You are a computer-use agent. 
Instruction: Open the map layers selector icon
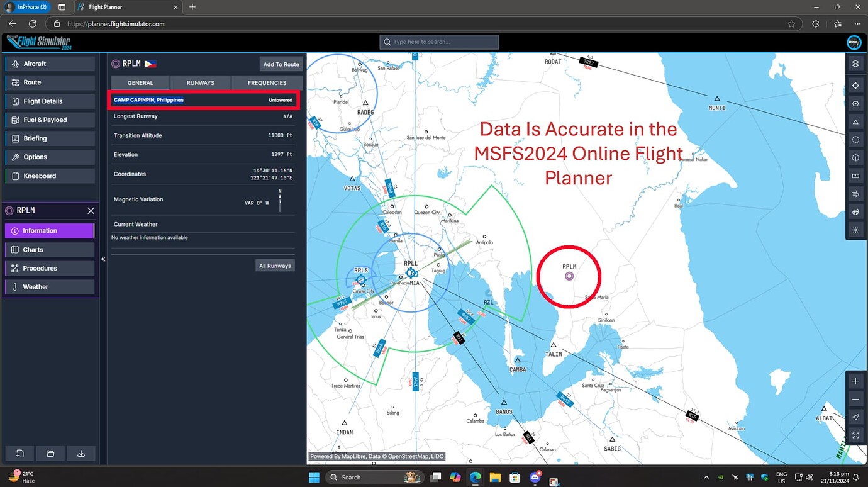(x=855, y=63)
